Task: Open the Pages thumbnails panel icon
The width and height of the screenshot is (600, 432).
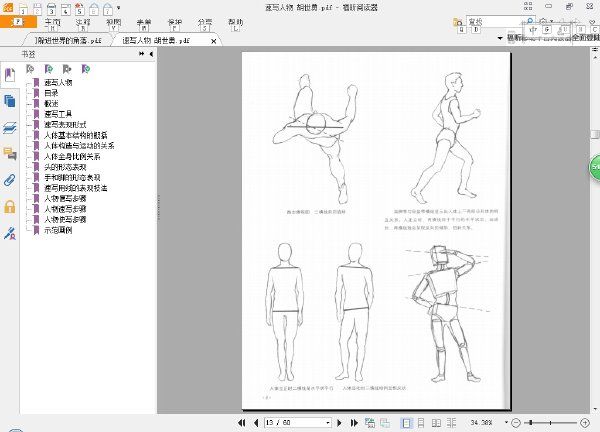Action: tap(10, 101)
